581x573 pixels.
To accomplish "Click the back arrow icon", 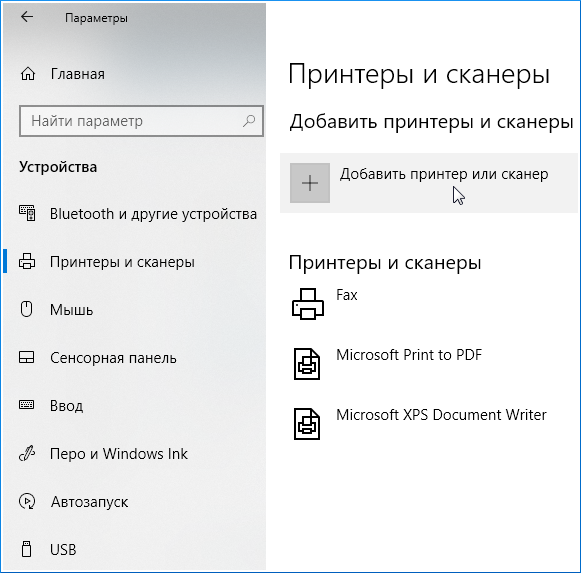I will [27, 17].
